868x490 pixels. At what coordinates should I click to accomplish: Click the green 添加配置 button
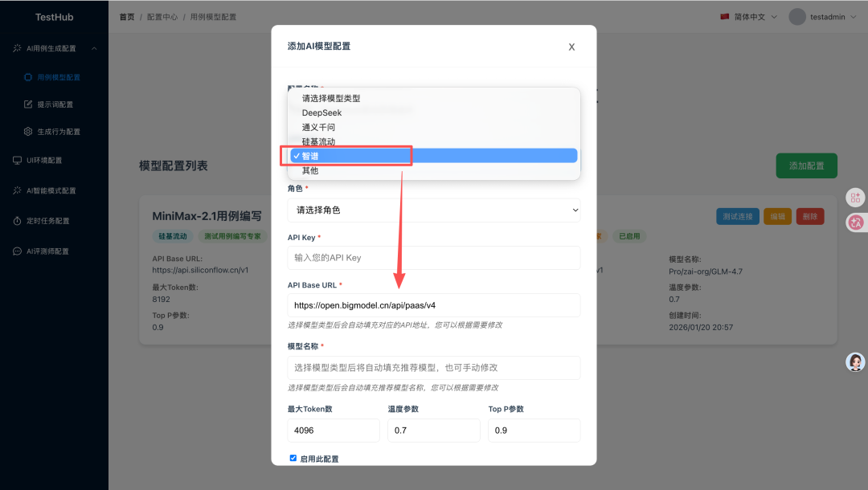click(806, 166)
